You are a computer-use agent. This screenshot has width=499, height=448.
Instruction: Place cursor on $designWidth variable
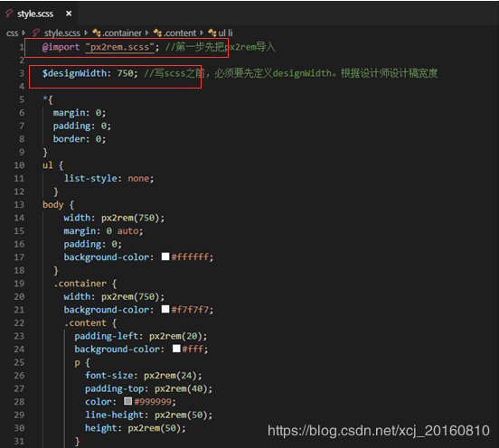(75, 73)
